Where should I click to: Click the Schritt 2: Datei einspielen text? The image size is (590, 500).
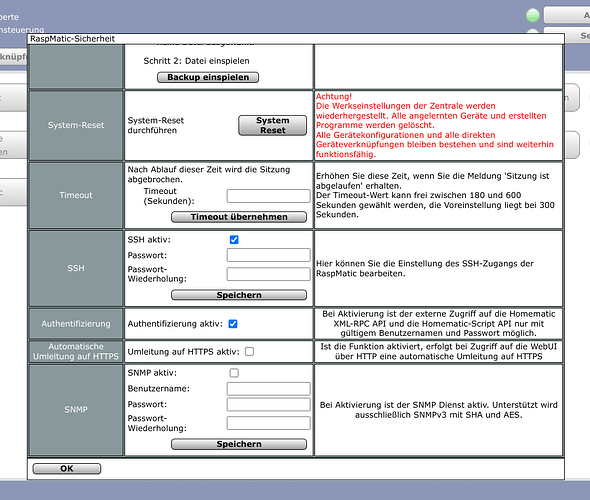coord(196,61)
